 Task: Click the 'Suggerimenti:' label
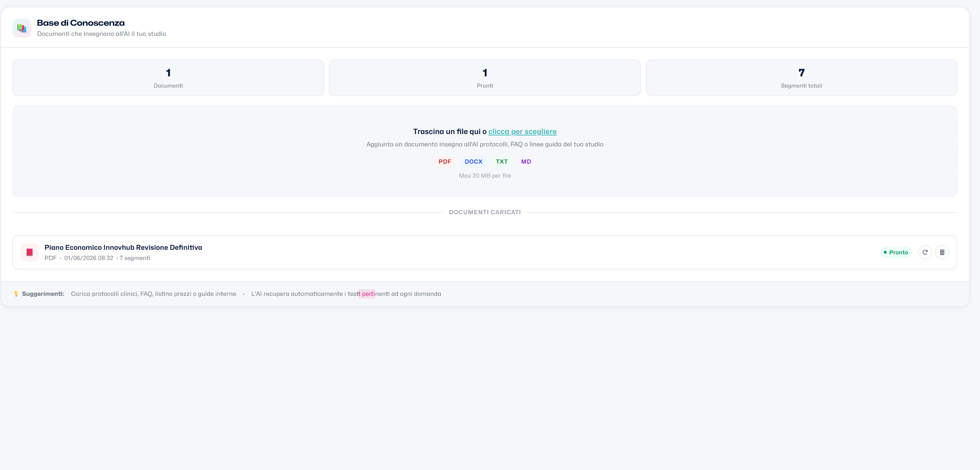tap(43, 294)
